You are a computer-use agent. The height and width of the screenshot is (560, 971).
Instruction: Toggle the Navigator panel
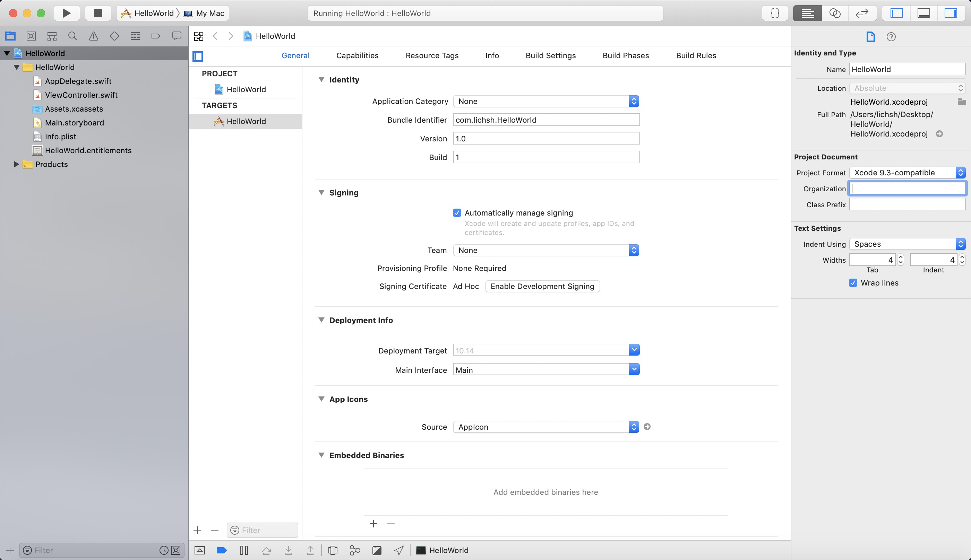tap(897, 13)
